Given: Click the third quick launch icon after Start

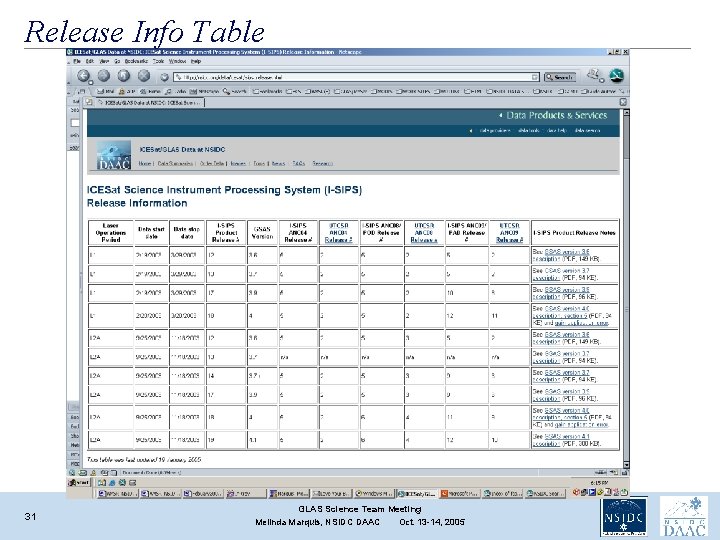Looking at the screenshot, I should tap(122, 483).
